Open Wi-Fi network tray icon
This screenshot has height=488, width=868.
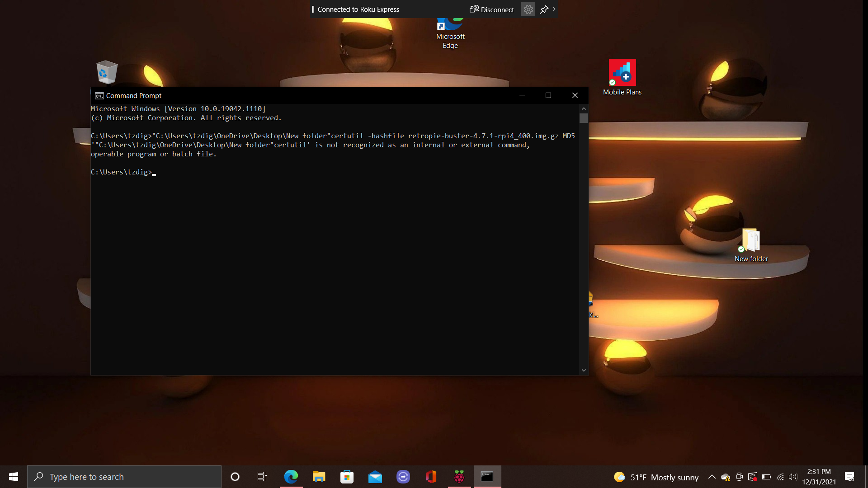[780, 477]
